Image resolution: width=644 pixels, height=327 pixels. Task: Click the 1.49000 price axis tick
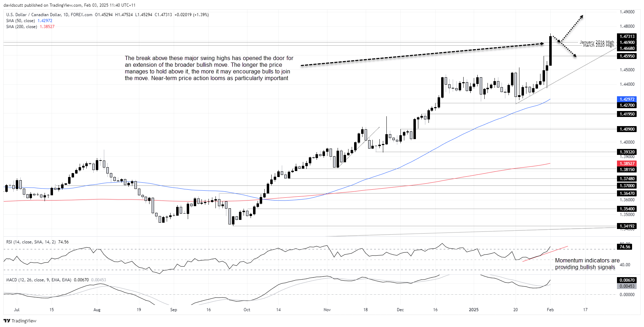click(x=627, y=12)
